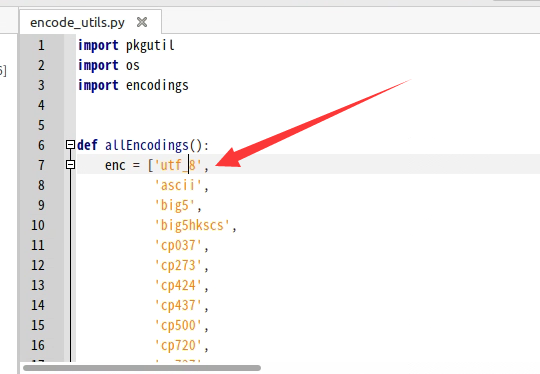Image resolution: width=540 pixels, height=374 pixels.
Task: Click the 'import' keyword on line 3
Action: tap(98, 85)
